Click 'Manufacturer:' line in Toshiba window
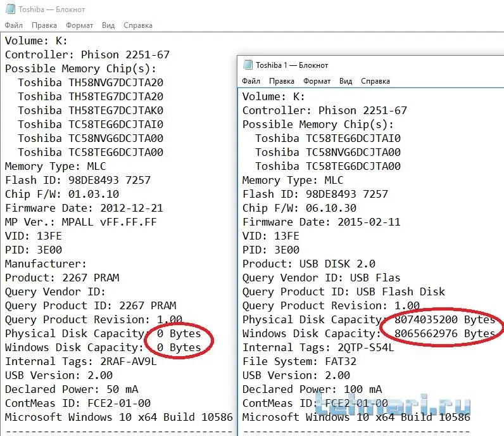The image size is (504, 436). click(x=46, y=264)
